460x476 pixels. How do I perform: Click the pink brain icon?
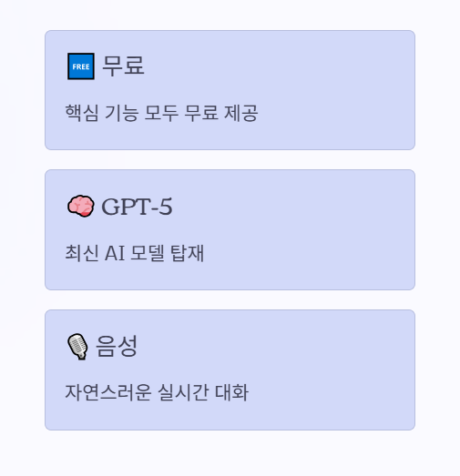80,206
